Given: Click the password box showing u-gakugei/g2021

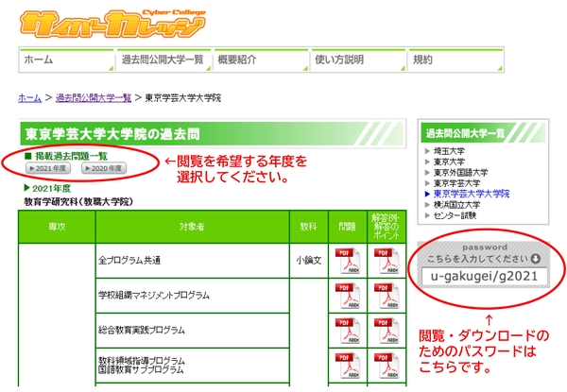Looking at the screenshot, I should pos(484,277).
